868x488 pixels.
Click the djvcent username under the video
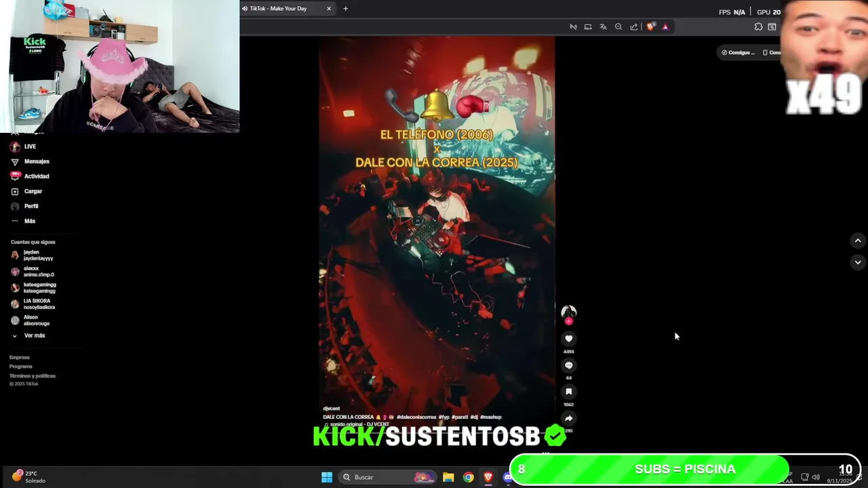click(x=332, y=409)
